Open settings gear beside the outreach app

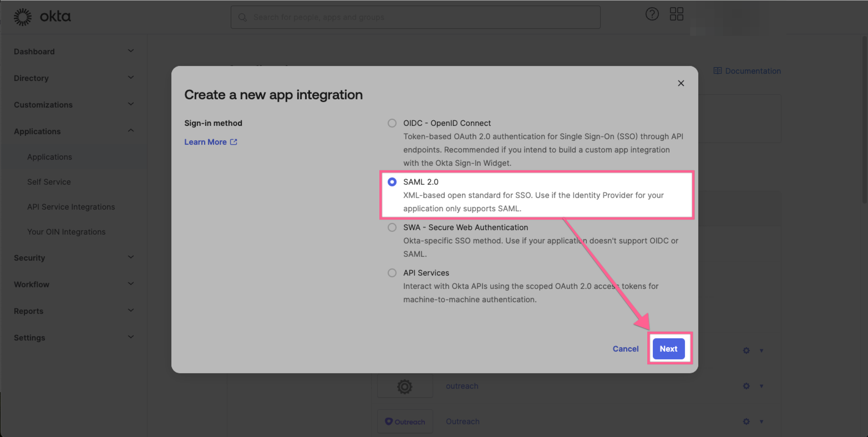[x=746, y=385]
